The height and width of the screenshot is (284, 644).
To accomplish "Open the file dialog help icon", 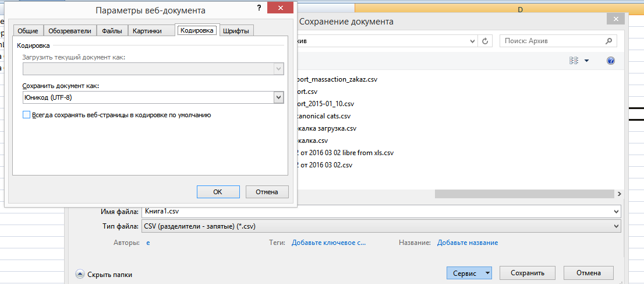I will (x=611, y=61).
